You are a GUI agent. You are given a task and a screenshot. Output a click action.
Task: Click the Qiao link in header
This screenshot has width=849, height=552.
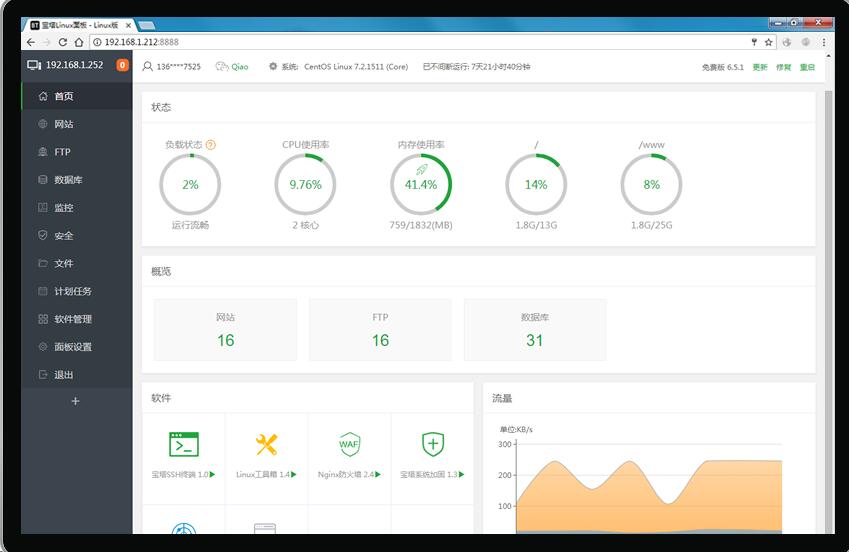tap(240, 67)
